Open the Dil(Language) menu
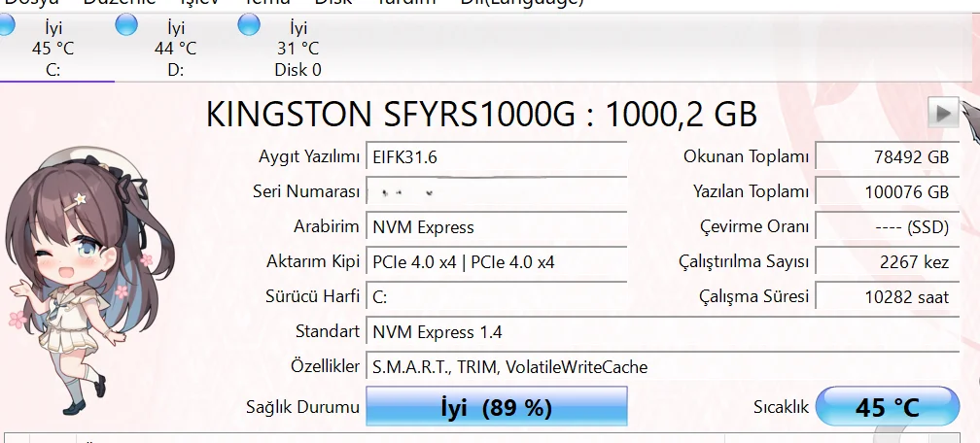 coord(522,2)
